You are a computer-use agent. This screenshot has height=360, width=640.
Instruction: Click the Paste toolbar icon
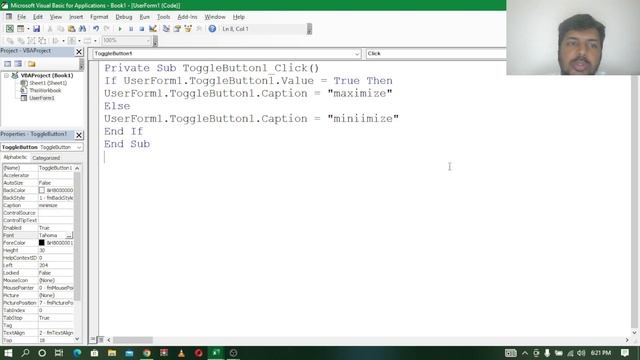(71, 29)
